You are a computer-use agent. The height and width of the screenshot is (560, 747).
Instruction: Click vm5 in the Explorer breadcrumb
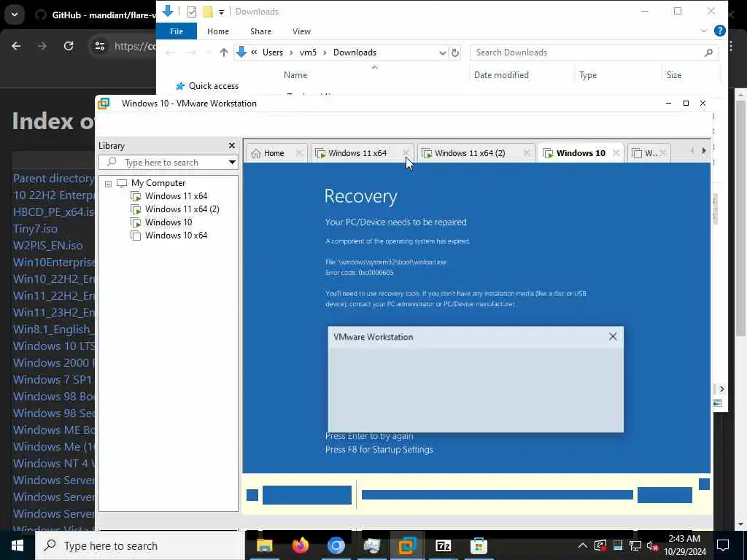click(x=308, y=52)
